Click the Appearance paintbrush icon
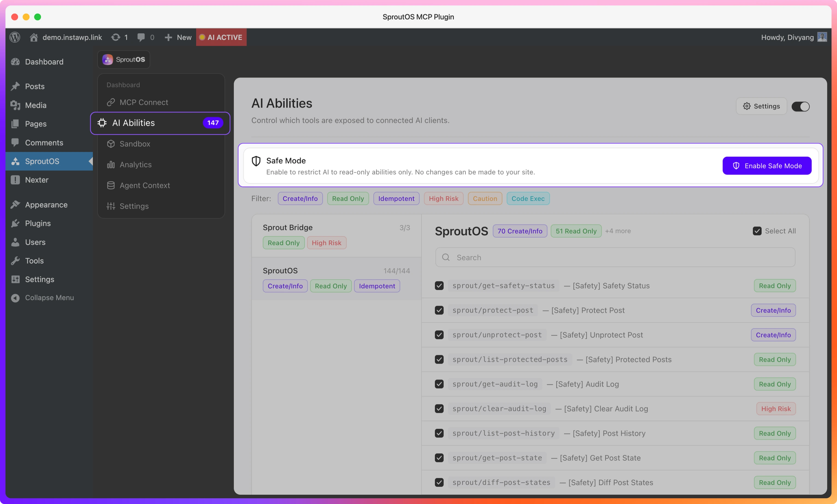 point(15,205)
